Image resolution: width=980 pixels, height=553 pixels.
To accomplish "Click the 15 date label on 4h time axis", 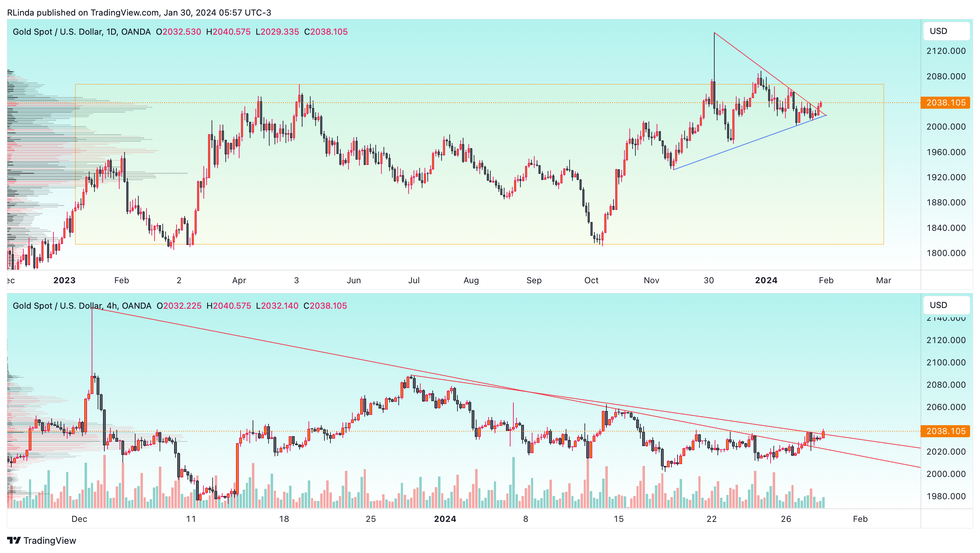I will tap(618, 519).
